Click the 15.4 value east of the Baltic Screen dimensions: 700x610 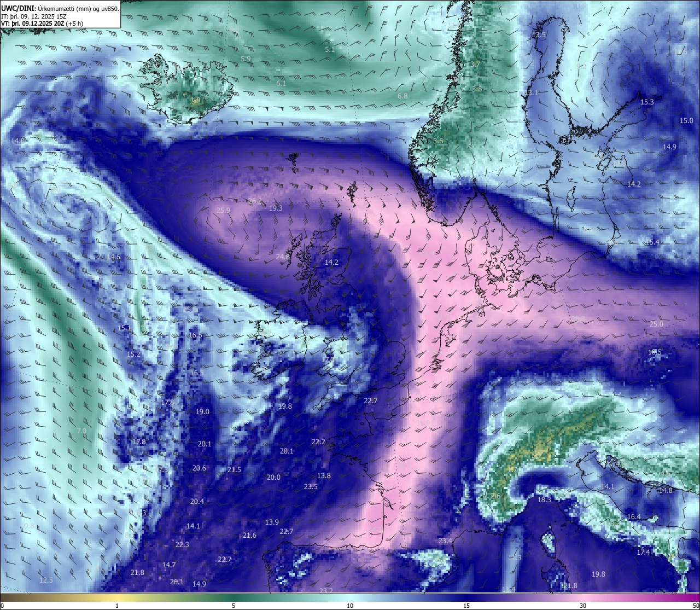[652, 242]
